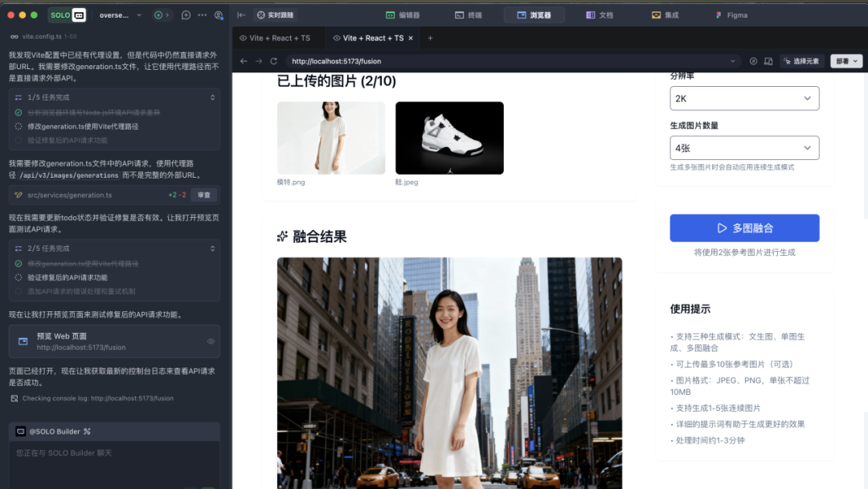Reload the localhost page
The height and width of the screenshot is (489, 868).
[x=273, y=61]
